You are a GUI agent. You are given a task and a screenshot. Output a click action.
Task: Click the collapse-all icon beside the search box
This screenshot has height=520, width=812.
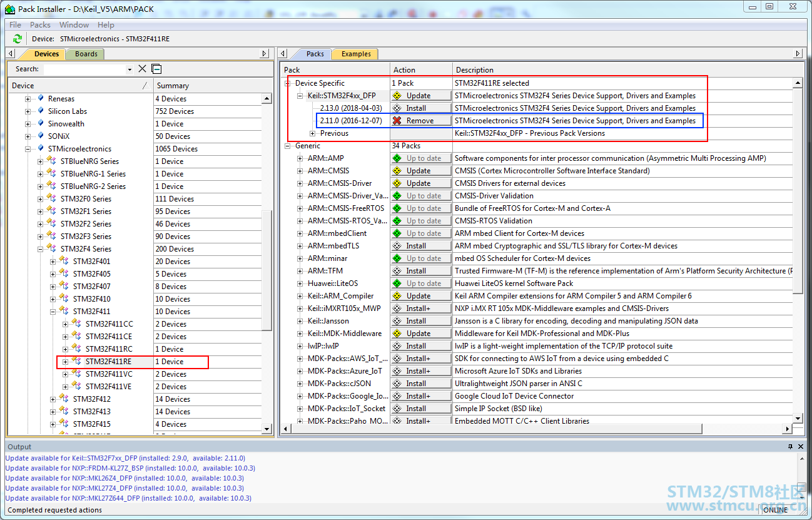156,69
